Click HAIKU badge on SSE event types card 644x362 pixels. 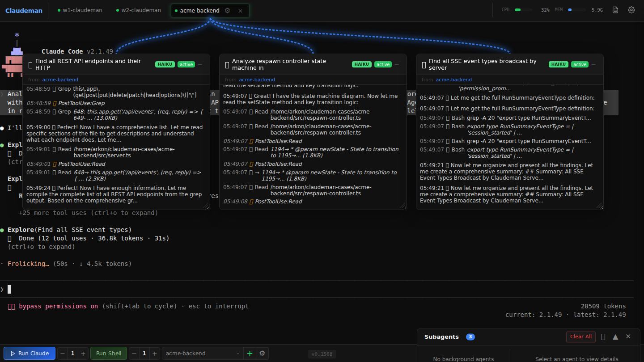559,64
